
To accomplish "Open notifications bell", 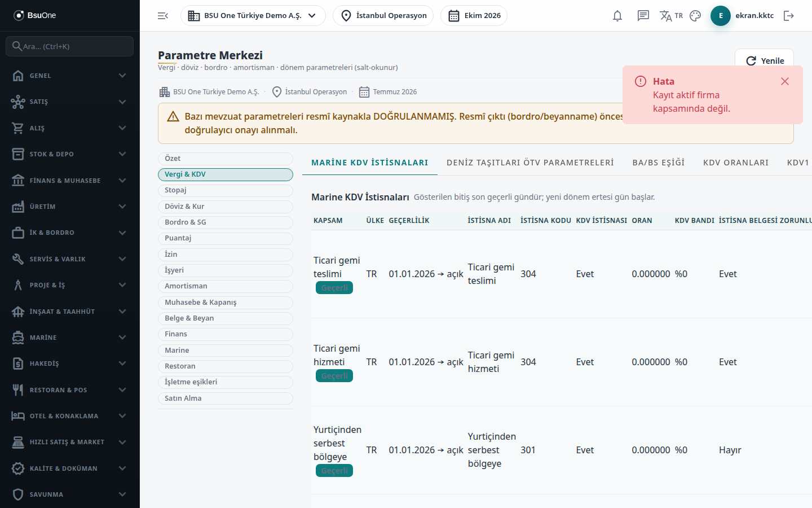I will click(x=617, y=16).
